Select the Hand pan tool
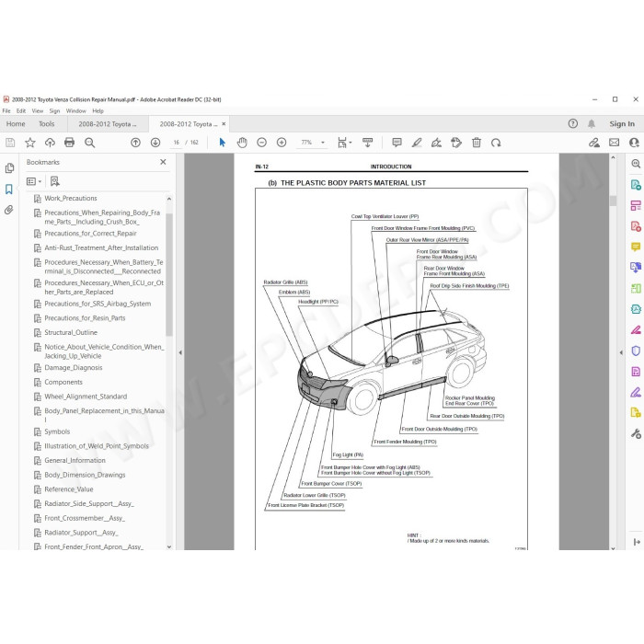The height and width of the screenshot is (644, 644). (242, 143)
